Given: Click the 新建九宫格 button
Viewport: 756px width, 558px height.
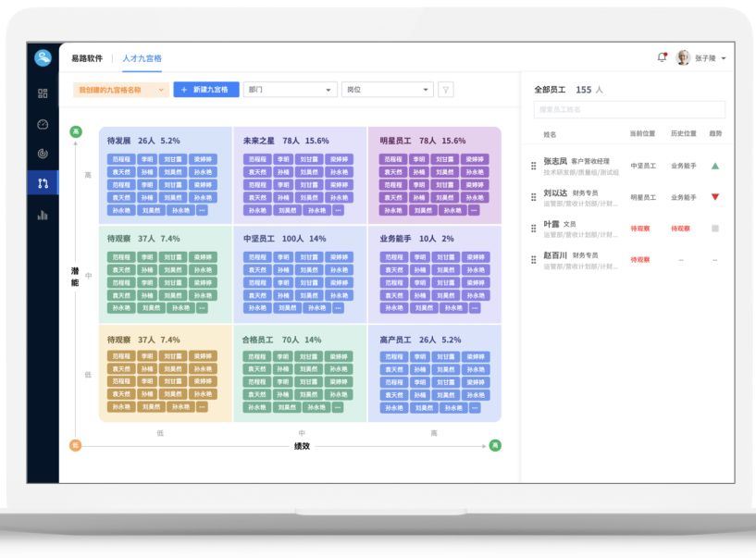Looking at the screenshot, I should click(x=206, y=90).
